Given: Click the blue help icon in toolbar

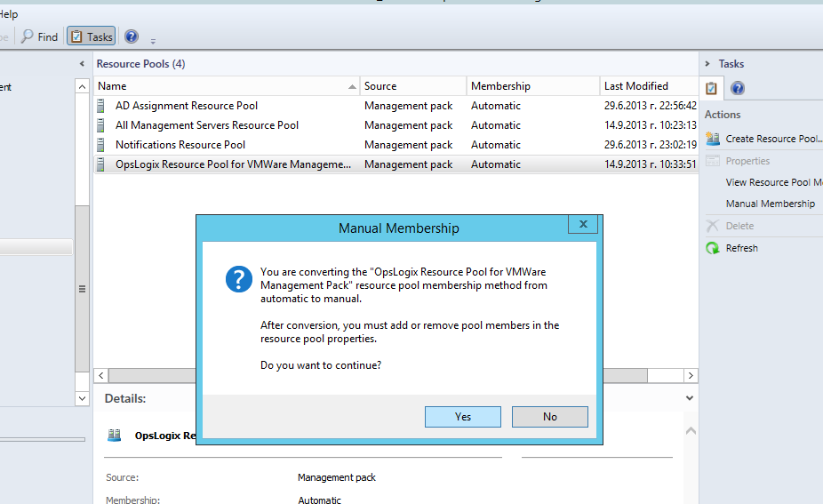Looking at the screenshot, I should [x=132, y=36].
